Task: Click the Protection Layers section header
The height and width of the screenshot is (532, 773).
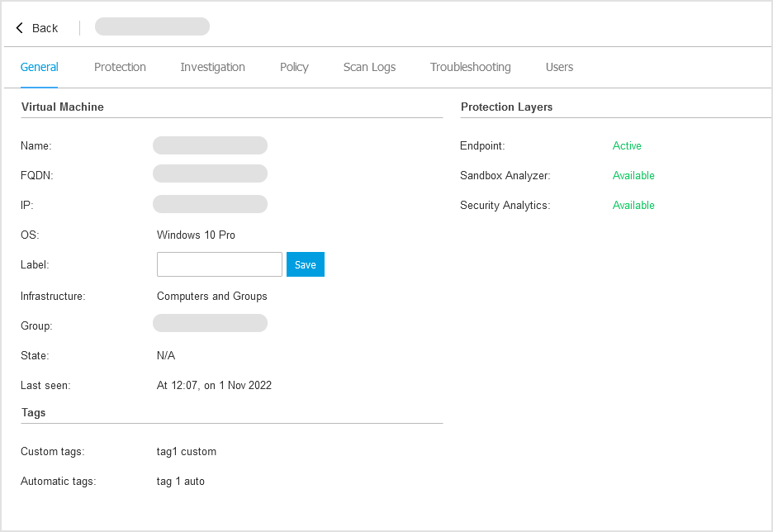Action: tap(506, 107)
